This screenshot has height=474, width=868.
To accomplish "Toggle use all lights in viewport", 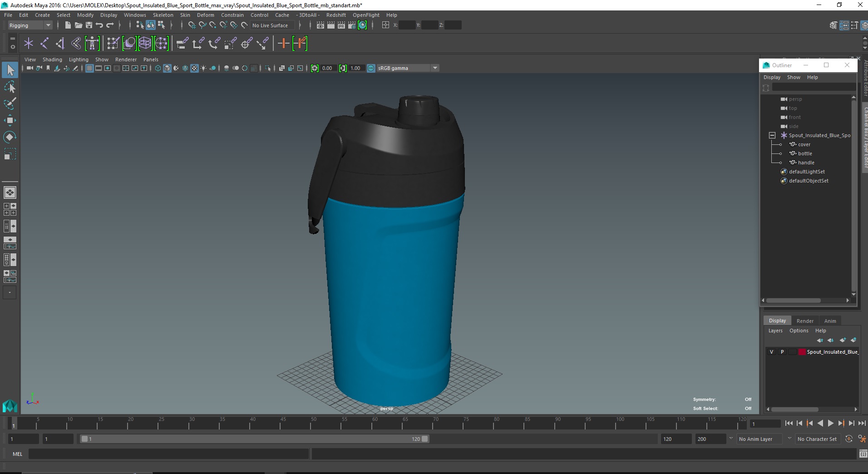I will point(203,68).
